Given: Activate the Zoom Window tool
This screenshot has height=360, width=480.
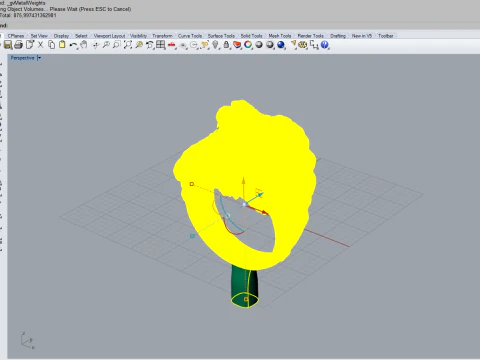Looking at the screenshot, I should 117,45.
